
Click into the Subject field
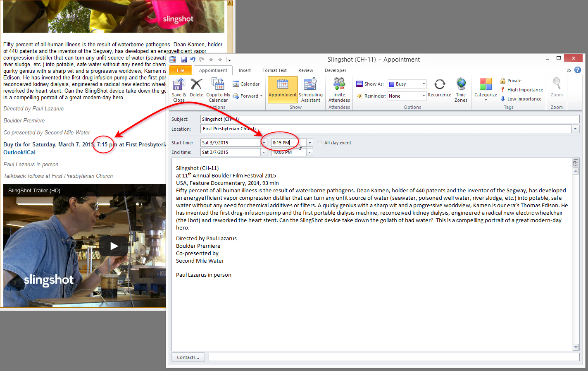[x=390, y=119]
